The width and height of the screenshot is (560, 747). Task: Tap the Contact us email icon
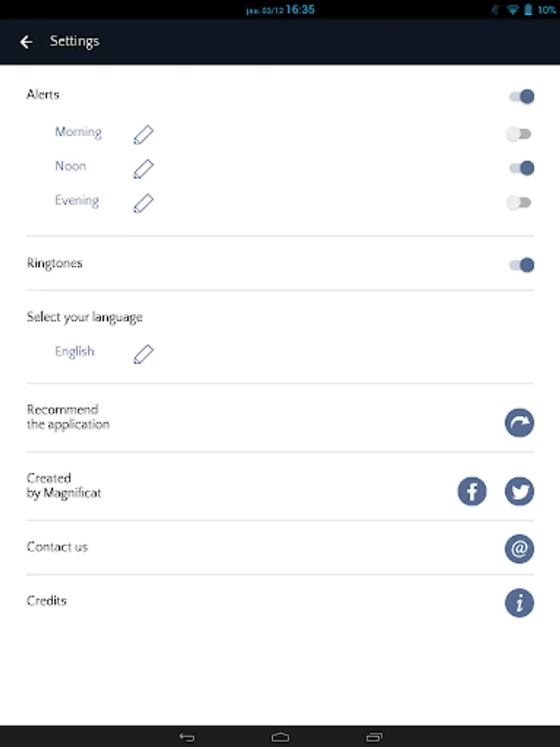click(519, 549)
